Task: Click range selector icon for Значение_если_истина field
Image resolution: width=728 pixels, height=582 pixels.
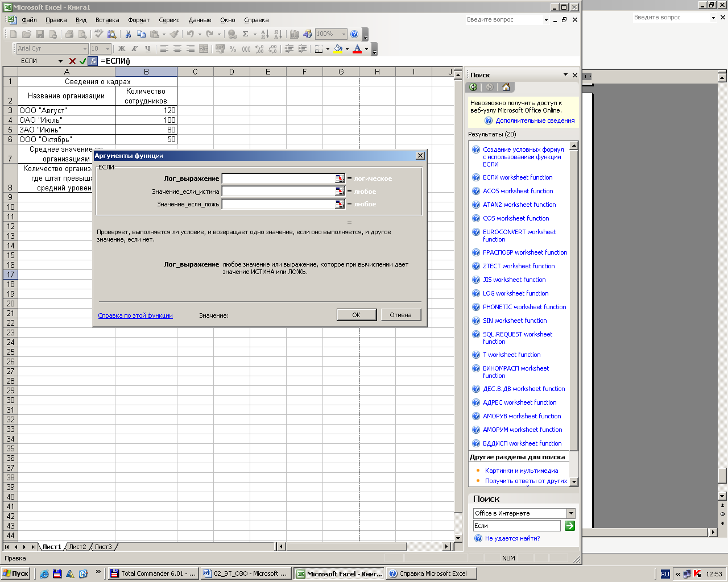Action: pyautogui.click(x=340, y=192)
